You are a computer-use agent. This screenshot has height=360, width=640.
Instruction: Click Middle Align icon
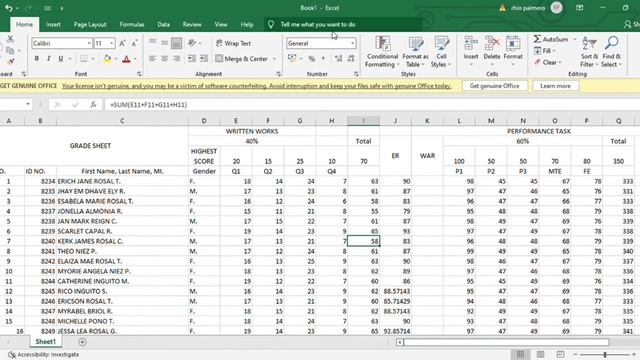point(164,42)
